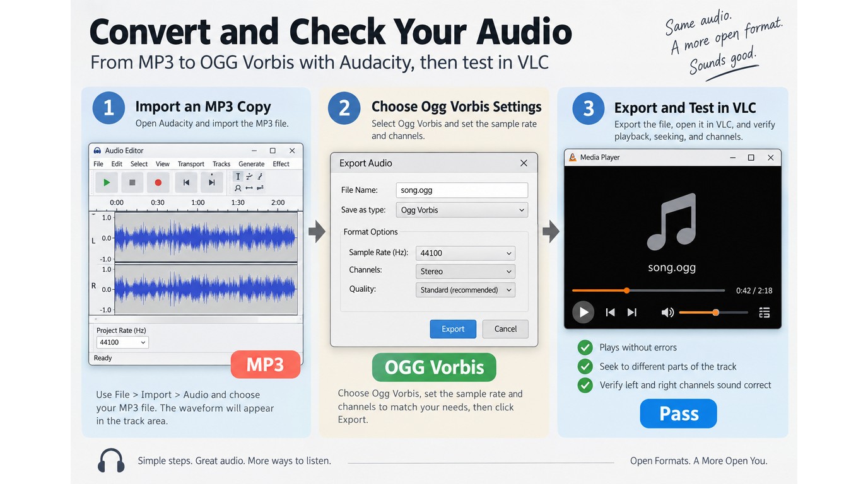Viewport: 868px width, 484px height.
Task: Select the Zoom magnifier tool
Action: 238,188
